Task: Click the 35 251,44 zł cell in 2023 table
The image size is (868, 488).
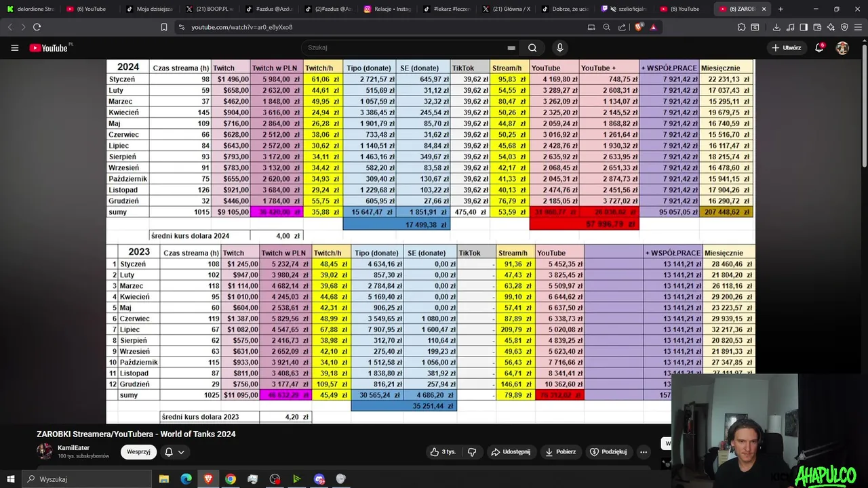Action: pyautogui.click(x=404, y=406)
